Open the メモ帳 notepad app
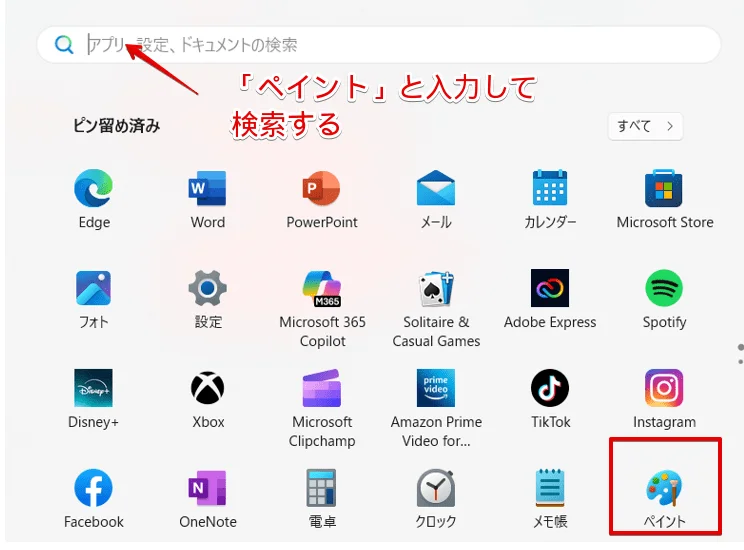 coord(550,498)
